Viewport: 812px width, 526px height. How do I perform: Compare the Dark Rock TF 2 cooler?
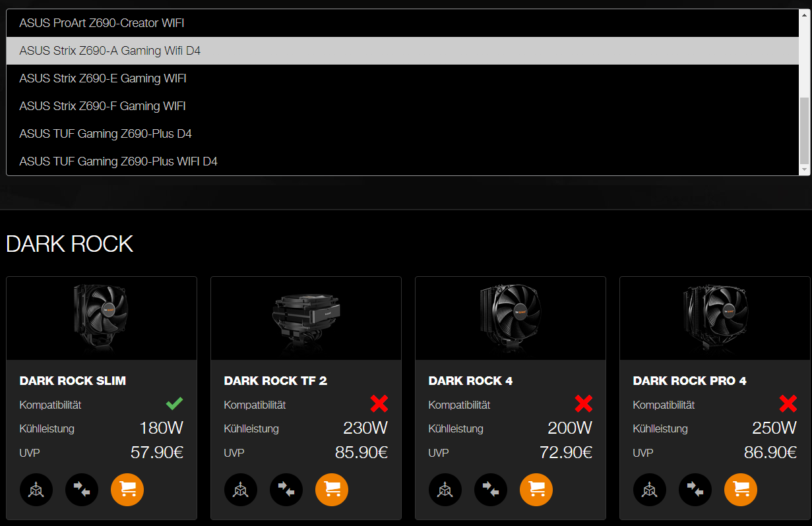click(x=286, y=490)
